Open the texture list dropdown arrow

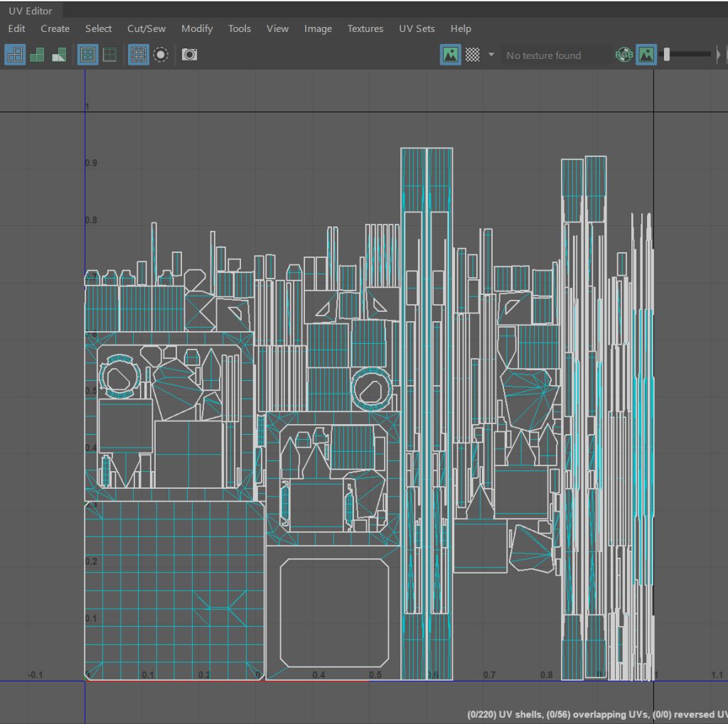(491, 55)
